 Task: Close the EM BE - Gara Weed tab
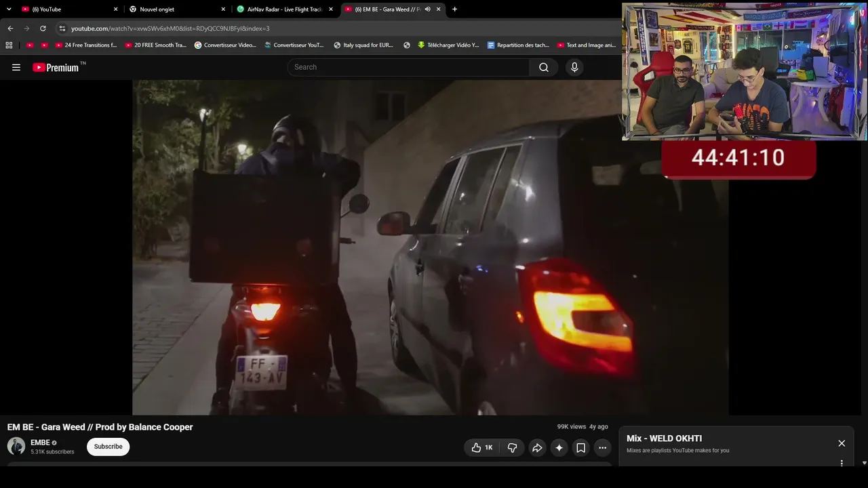tap(439, 9)
